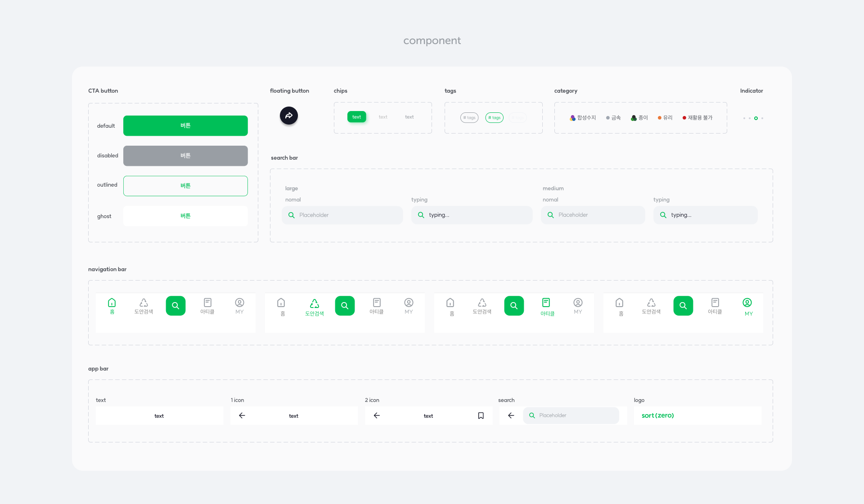Click the title text in the text app bar
864x504 pixels.
(x=159, y=416)
